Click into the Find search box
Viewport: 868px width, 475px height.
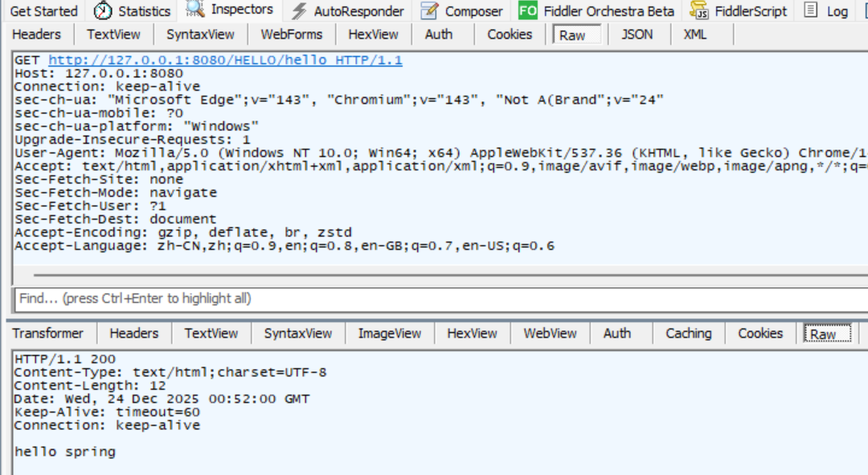click(x=440, y=299)
